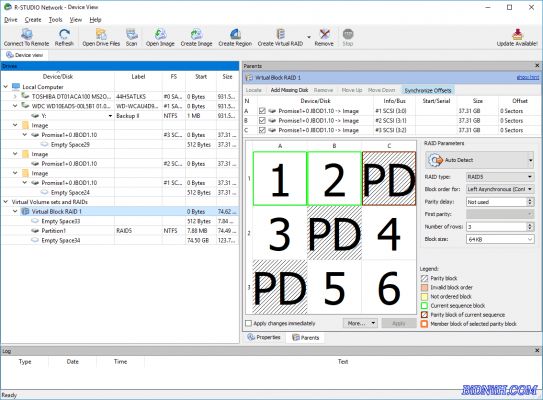The image size is (543, 400).
Task: Click the Move Up button
Action: 351,90
